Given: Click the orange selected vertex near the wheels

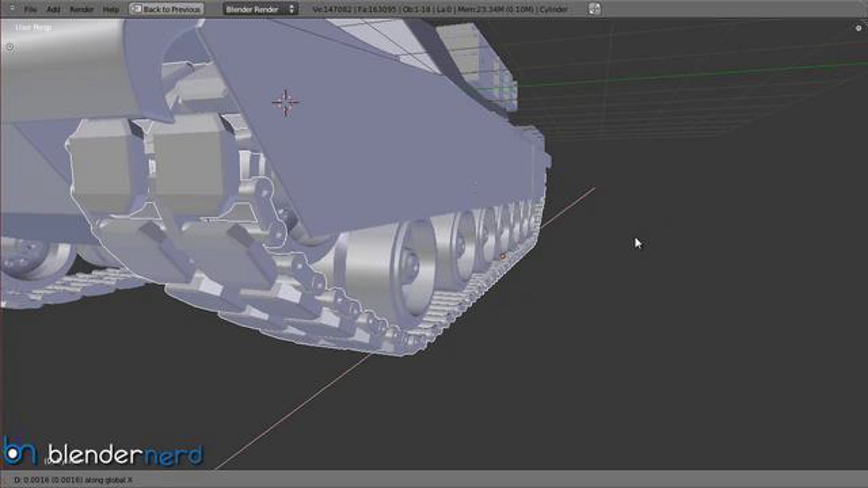Looking at the screenshot, I should tap(502, 256).
